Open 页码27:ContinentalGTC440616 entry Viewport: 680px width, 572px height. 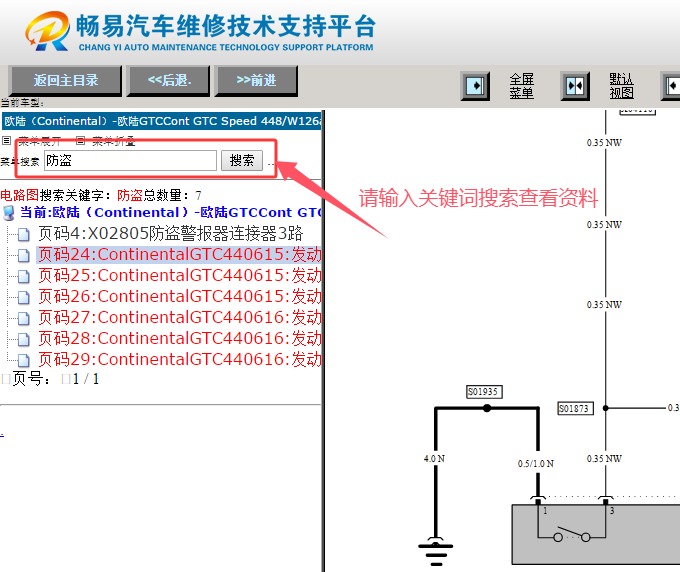tap(180, 317)
